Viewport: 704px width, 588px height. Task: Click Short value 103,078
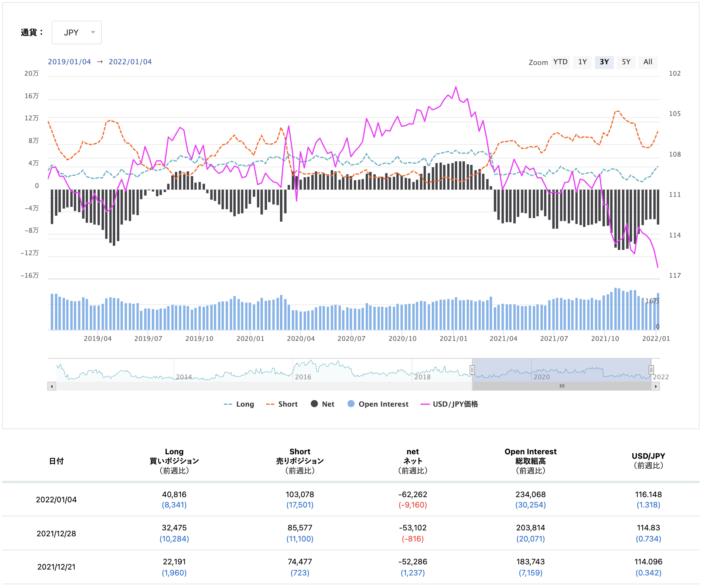[300, 495]
